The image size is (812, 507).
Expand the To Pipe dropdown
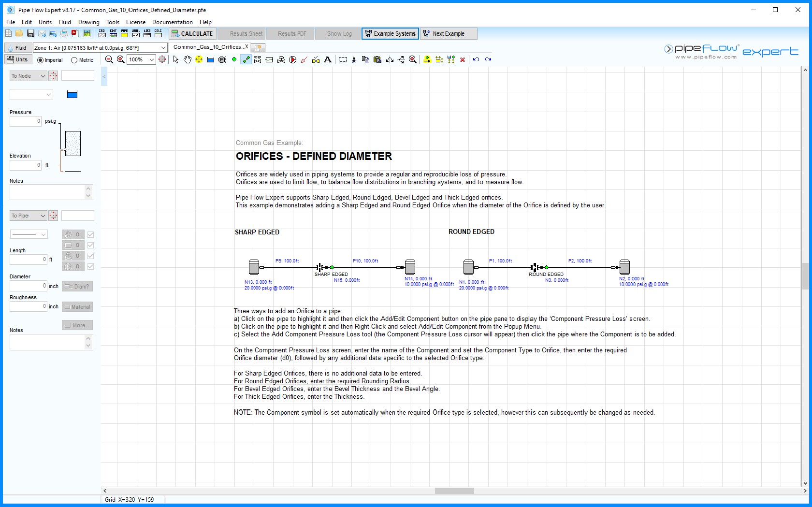point(28,216)
